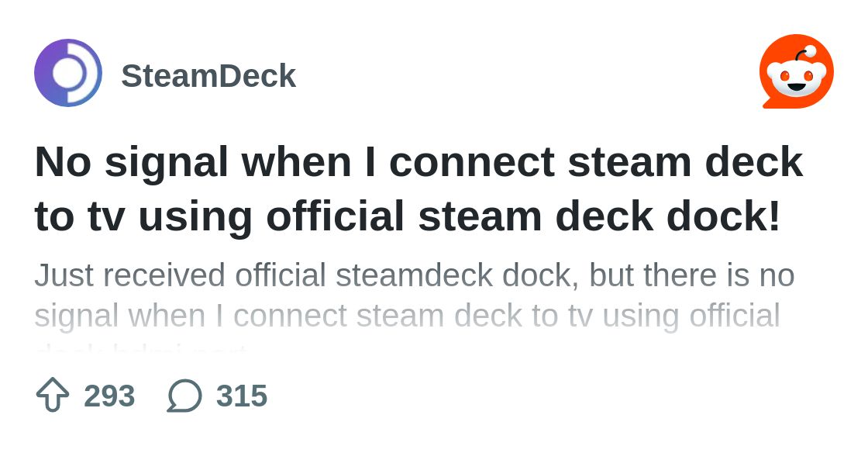This screenshot has height=453, width=868.
Task: Open the Reddit Snoo logo
Action: tap(797, 71)
